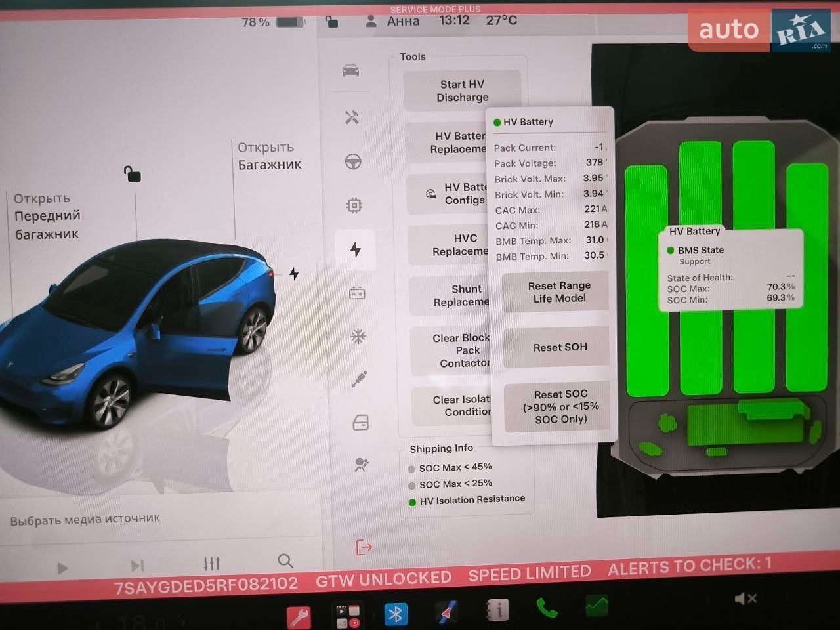The height and width of the screenshot is (630, 840).
Task: Open the owner's manual info app
Action: click(497, 610)
